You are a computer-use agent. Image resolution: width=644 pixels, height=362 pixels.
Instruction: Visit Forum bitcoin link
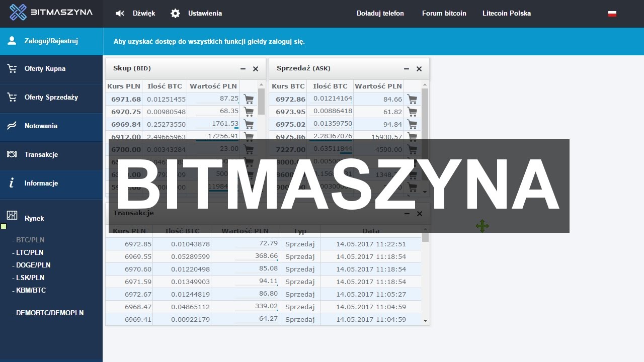pos(444,14)
